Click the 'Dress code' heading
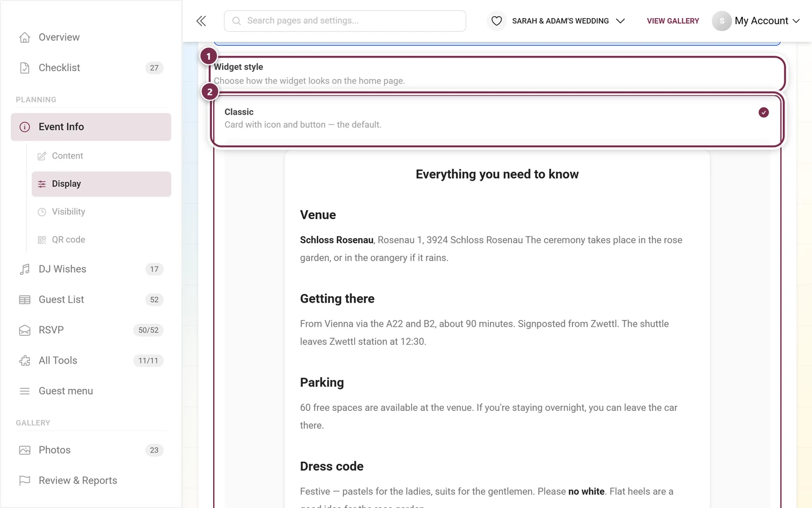This screenshot has height=508, width=812. point(332,466)
